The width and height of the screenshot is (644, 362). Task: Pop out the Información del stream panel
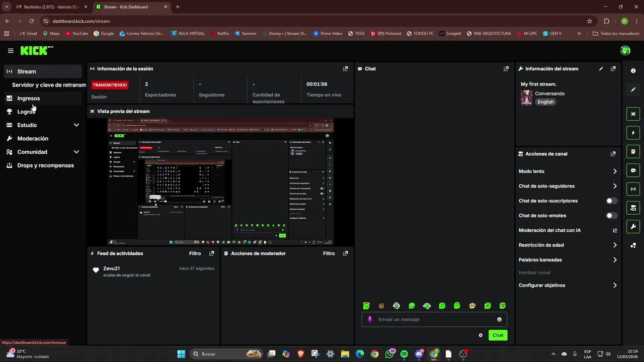click(613, 69)
